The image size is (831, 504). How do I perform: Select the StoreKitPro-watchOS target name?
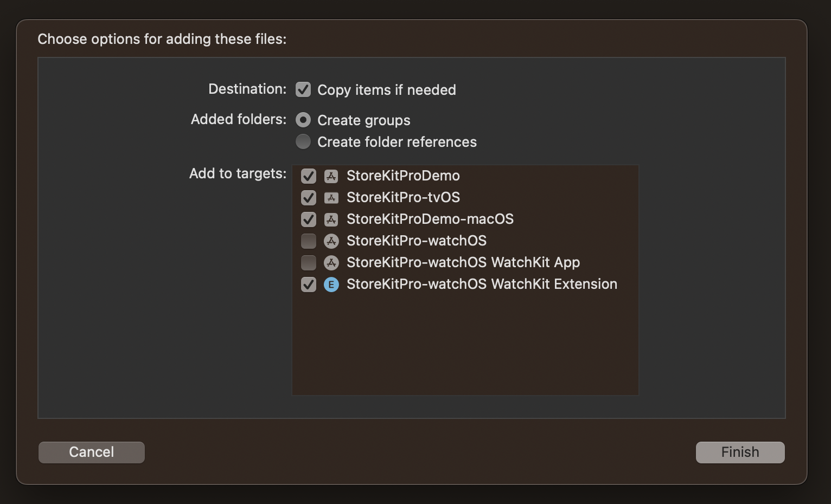tap(417, 241)
